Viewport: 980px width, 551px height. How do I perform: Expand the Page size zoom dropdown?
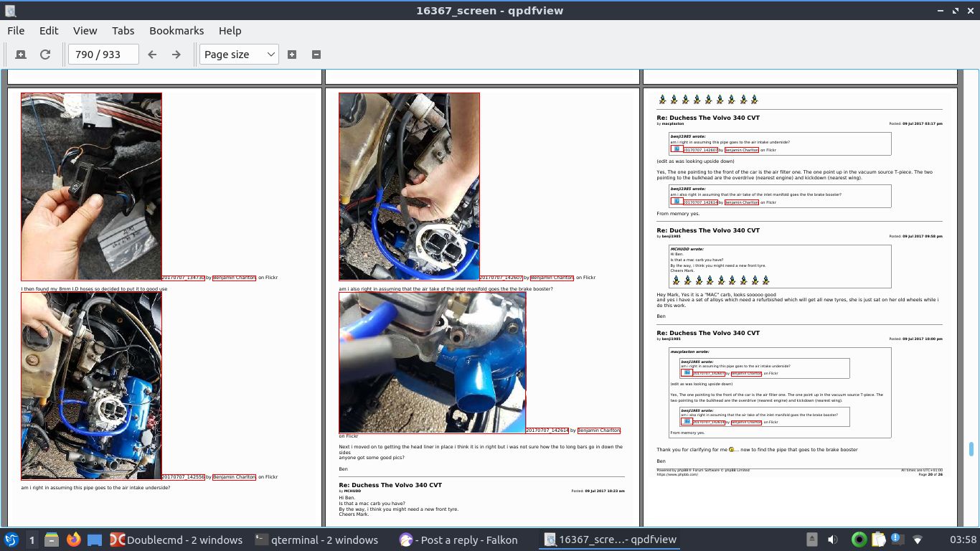[x=239, y=55]
